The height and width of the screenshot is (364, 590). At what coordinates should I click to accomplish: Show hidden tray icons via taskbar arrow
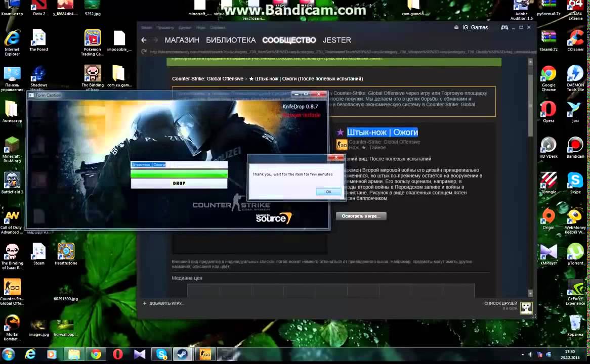523,354
